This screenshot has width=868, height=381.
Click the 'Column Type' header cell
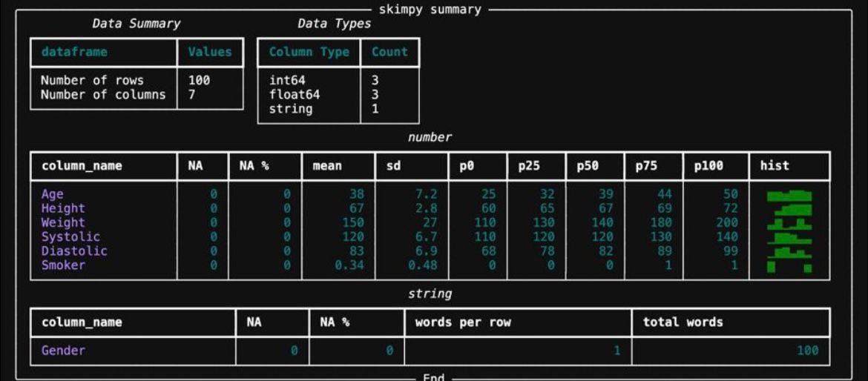tap(309, 52)
